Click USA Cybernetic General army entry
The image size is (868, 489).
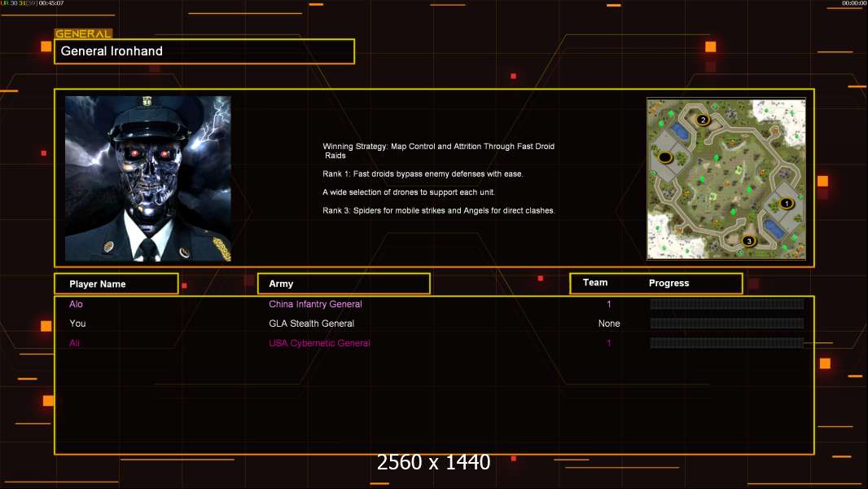click(319, 343)
